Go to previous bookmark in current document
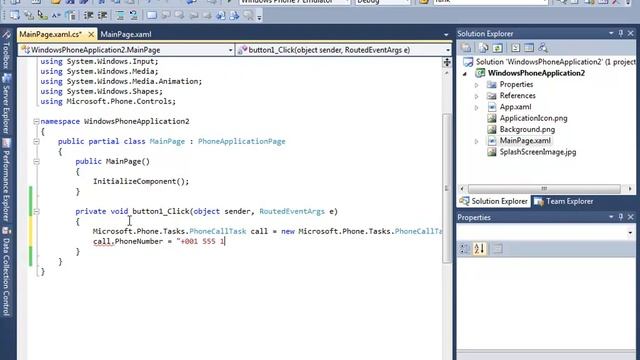 point(221,16)
